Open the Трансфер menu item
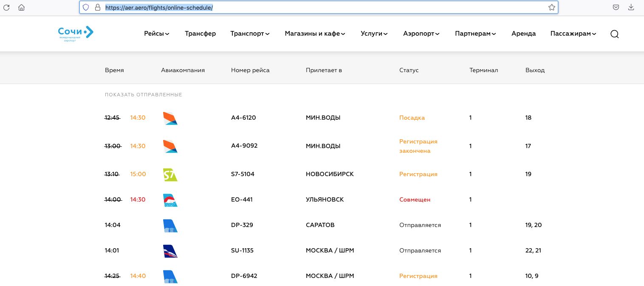This screenshot has width=644, height=286. click(x=200, y=34)
